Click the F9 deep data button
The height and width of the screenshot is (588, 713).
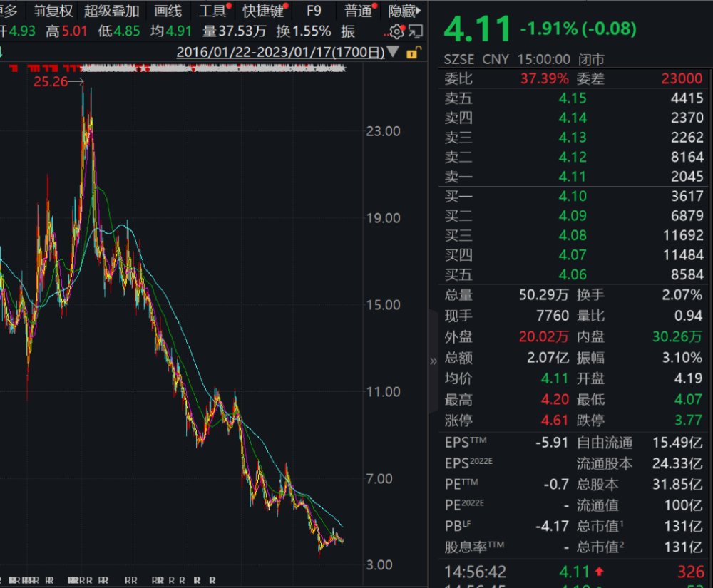click(x=314, y=11)
